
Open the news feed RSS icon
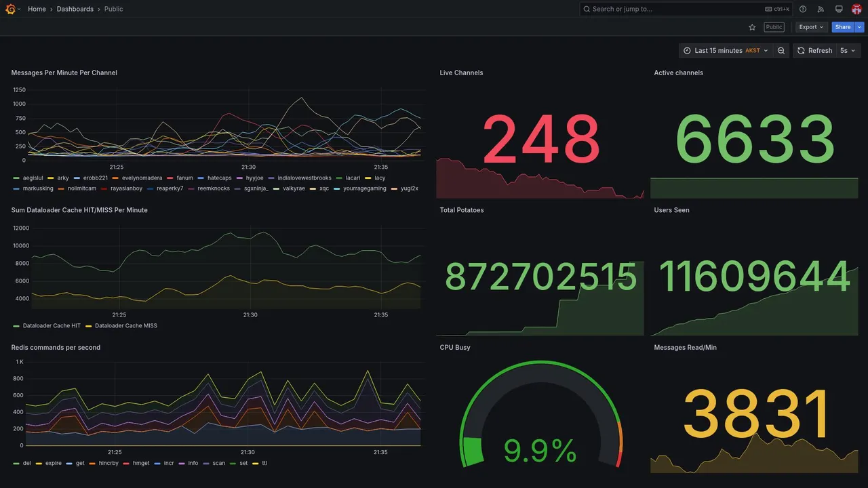(821, 9)
